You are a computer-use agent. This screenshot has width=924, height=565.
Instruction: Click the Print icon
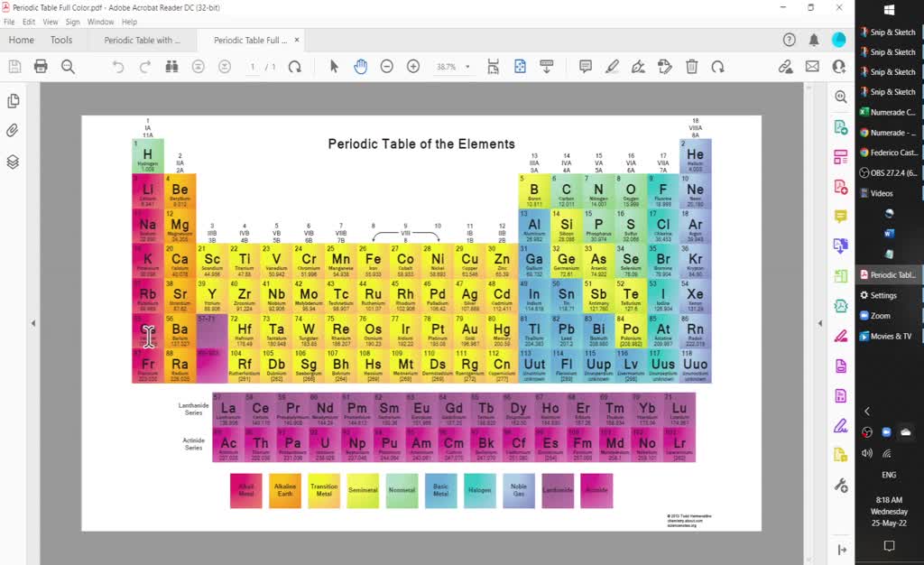41,67
